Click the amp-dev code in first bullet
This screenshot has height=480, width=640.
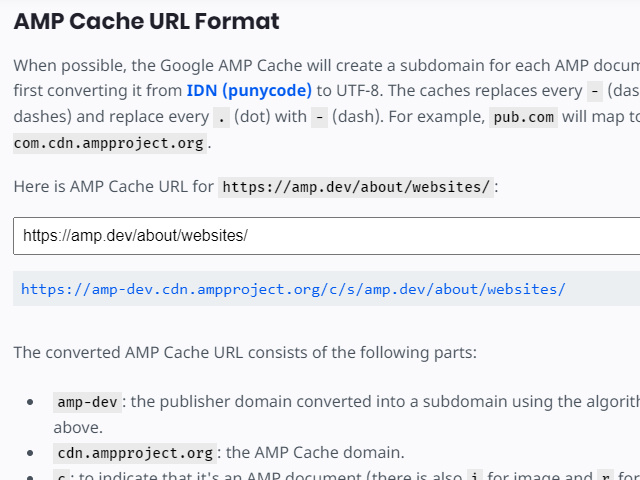click(88, 402)
